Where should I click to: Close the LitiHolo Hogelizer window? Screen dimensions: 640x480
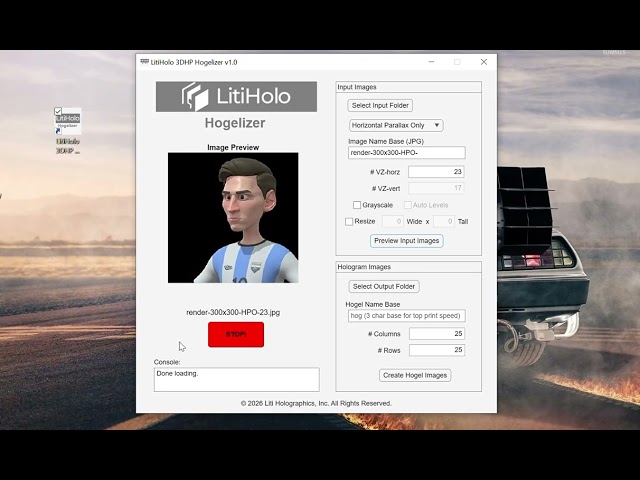point(484,62)
